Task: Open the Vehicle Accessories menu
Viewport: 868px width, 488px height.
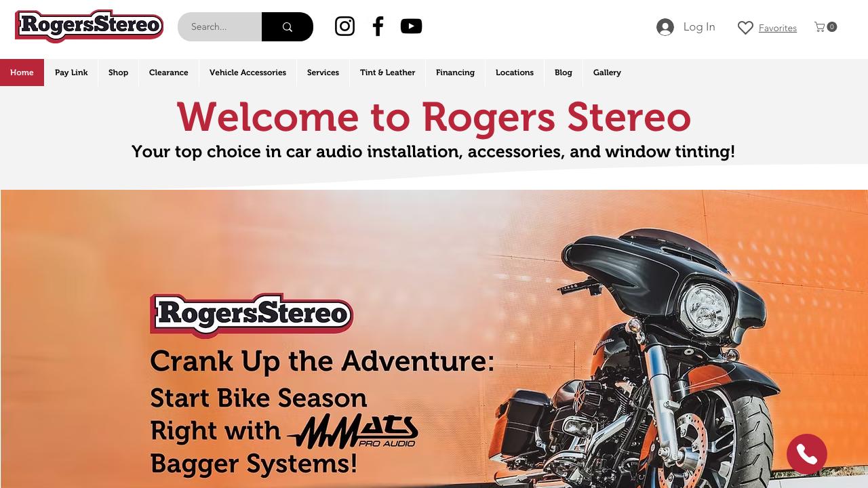Action: pyautogui.click(x=248, y=73)
